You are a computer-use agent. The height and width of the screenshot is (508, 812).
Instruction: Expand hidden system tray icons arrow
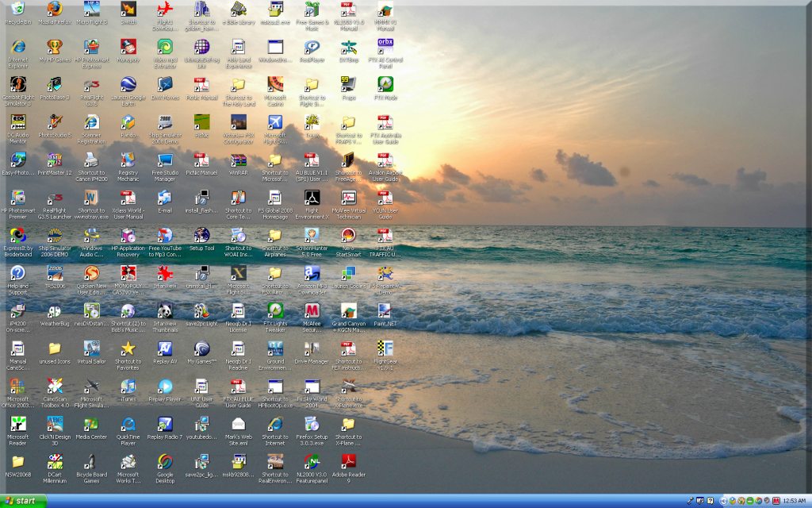click(723, 501)
